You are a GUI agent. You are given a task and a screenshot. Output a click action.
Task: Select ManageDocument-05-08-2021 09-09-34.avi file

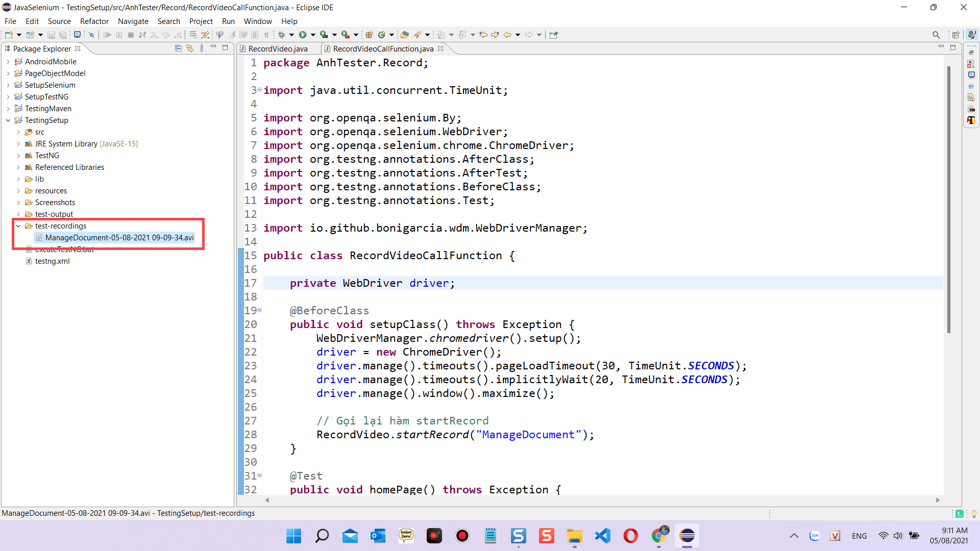[x=119, y=238]
